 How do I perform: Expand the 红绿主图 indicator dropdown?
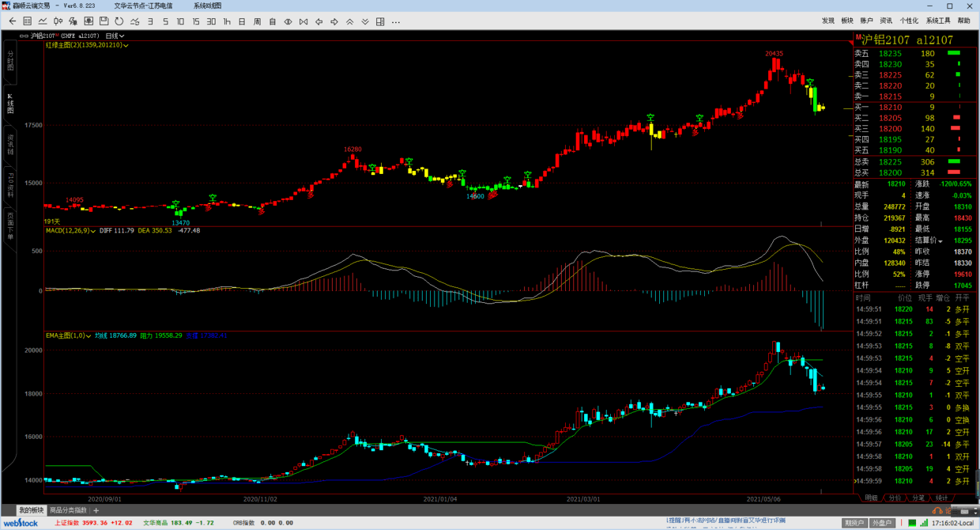126,45
